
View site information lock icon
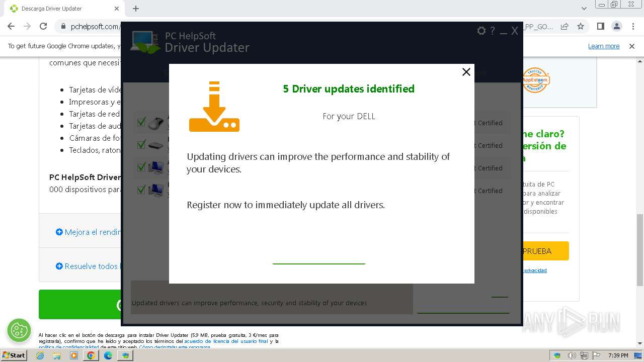[63, 27]
